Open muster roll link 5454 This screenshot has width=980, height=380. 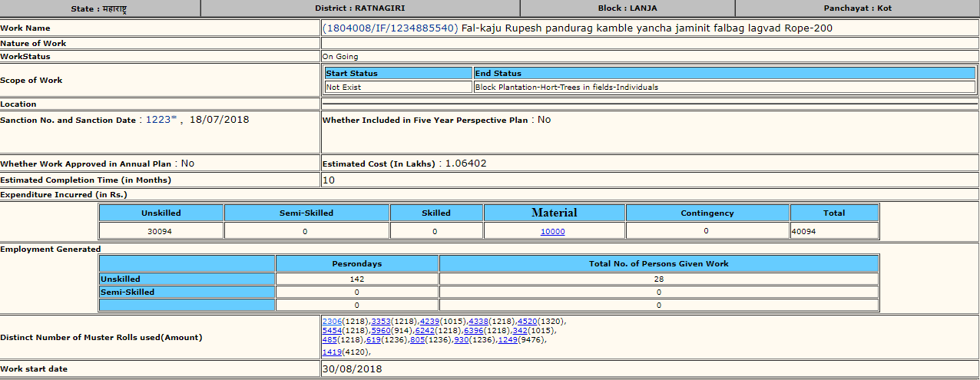[x=332, y=330]
